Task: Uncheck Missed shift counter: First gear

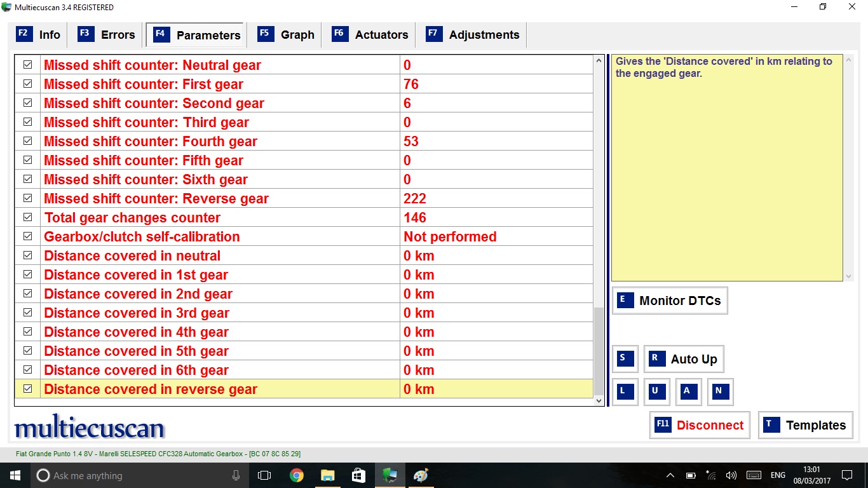Action: tap(27, 84)
